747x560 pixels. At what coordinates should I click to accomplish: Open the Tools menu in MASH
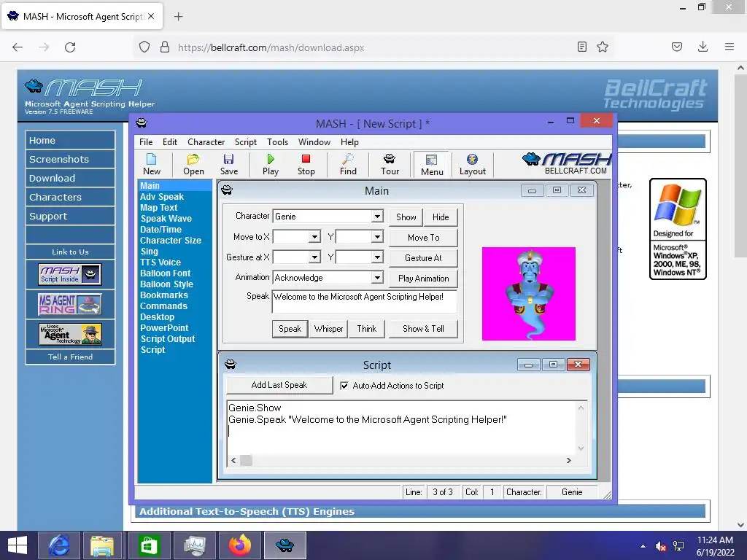[277, 142]
